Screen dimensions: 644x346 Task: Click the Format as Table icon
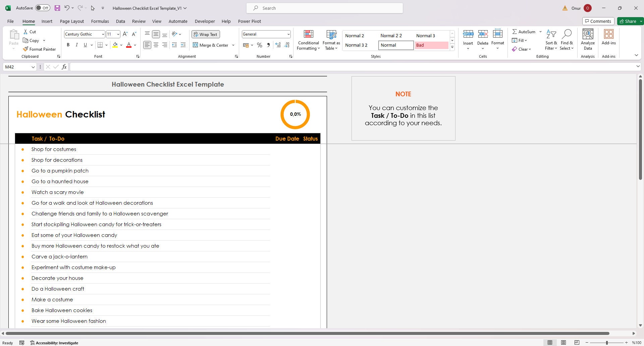coord(331,40)
